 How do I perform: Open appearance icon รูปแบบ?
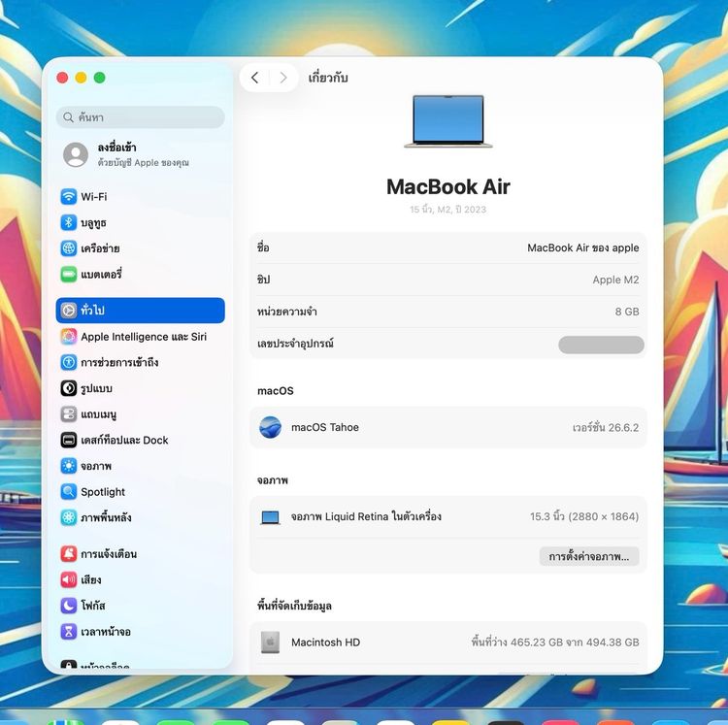point(69,388)
